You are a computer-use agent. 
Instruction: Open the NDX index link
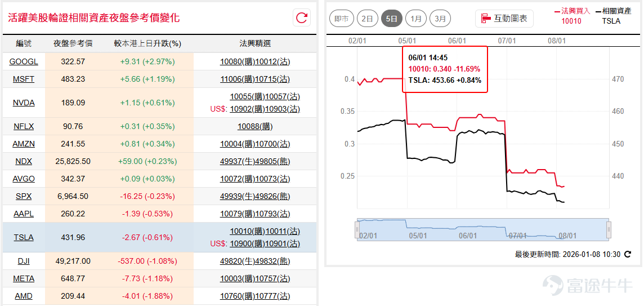[24, 161]
